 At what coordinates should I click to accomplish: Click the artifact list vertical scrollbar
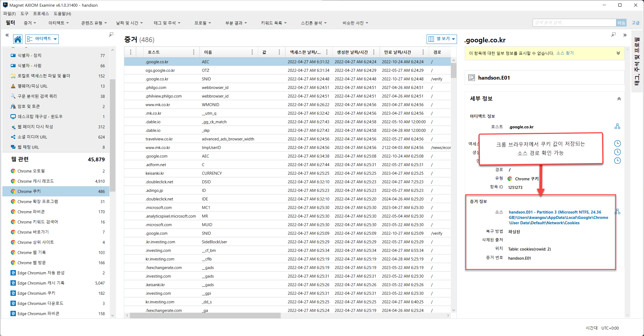coord(112,135)
